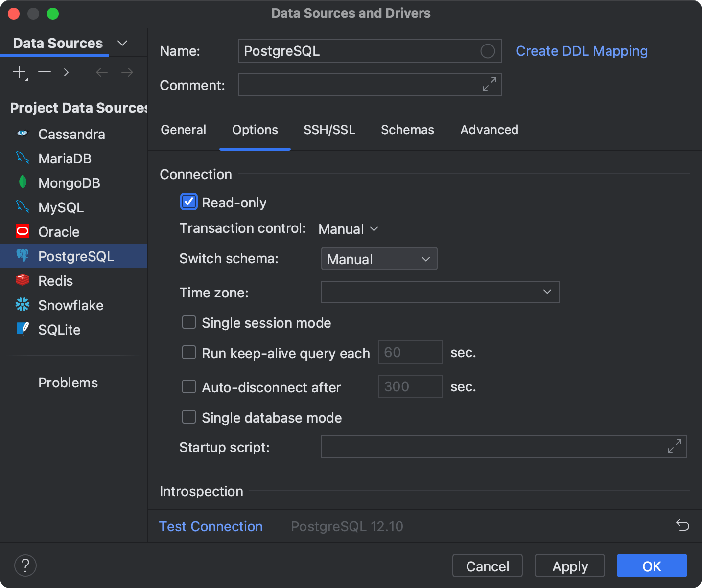Check the Auto-disconnect after option

188,386
